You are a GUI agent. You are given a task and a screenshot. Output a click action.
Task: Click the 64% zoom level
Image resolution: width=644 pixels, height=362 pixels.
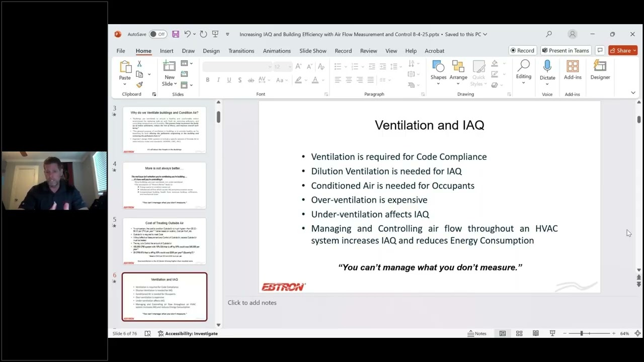click(x=624, y=333)
